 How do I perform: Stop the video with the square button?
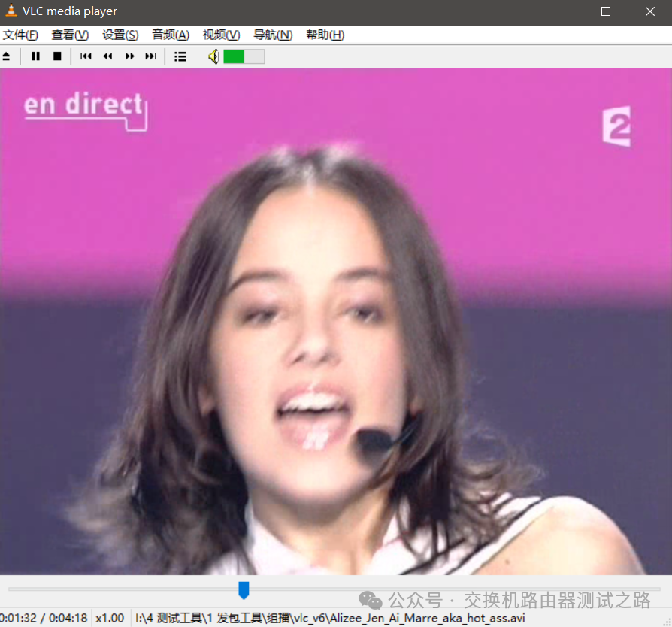point(57,56)
